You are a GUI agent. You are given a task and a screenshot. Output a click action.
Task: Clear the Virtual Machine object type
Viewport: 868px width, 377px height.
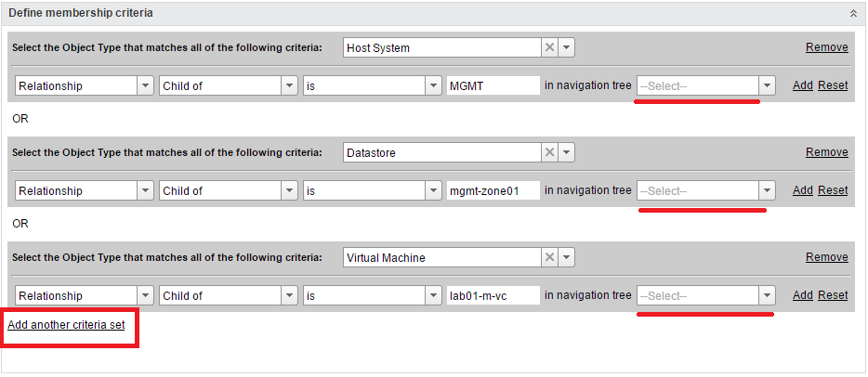pyautogui.click(x=549, y=257)
